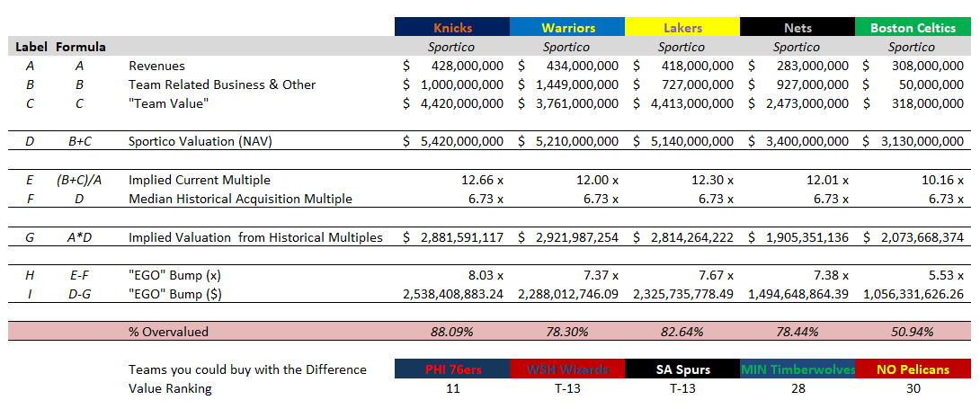
Task: Select the WSH Wizards cell
Action: coord(567,369)
